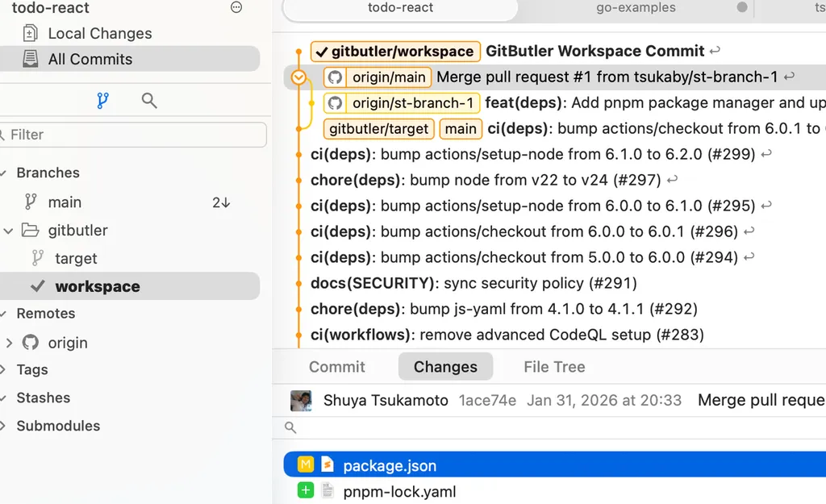The height and width of the screenshot is (504, 826).
Task: Expand the origin remote
Action: 9,343
